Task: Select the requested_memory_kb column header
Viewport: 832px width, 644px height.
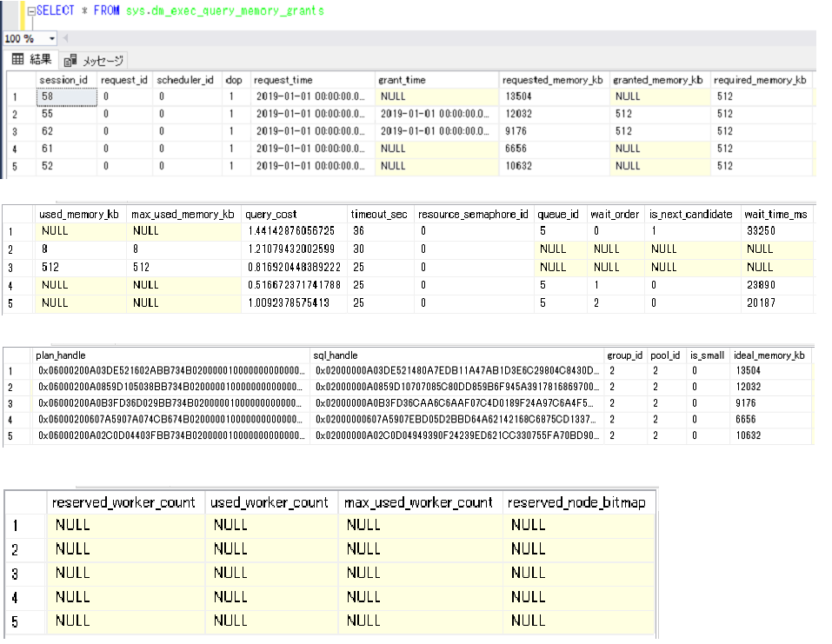Action: (x=554, y=80)
